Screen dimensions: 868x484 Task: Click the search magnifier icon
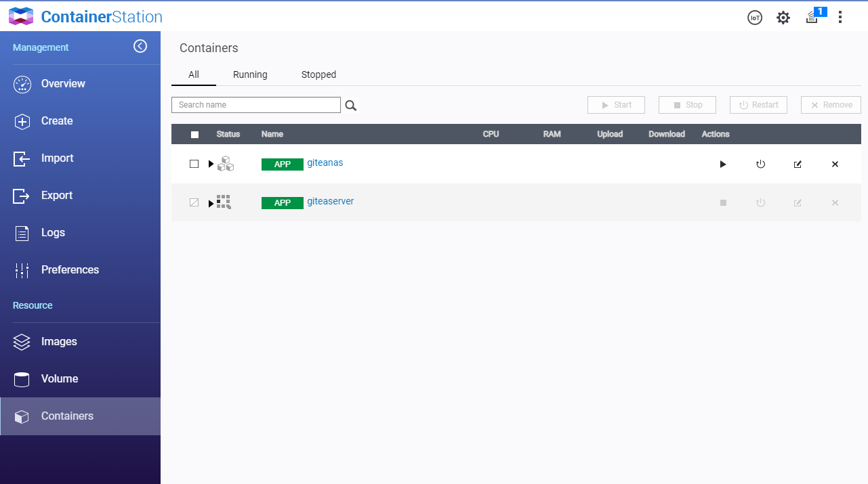(351, 106)
